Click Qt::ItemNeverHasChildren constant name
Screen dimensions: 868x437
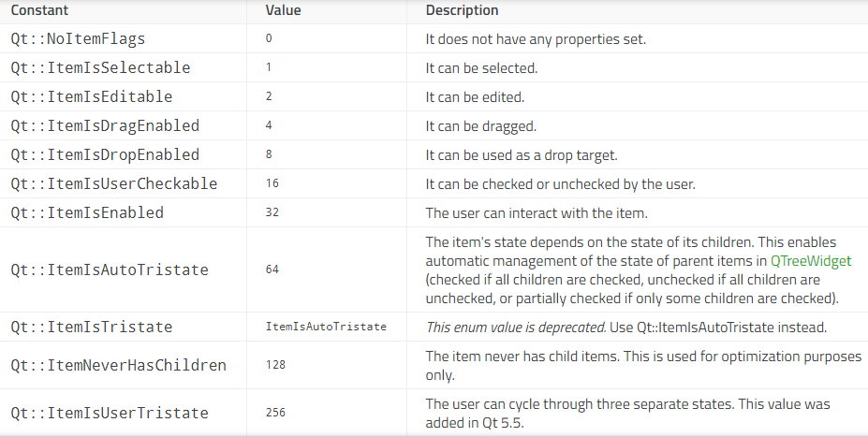point(118,366)
